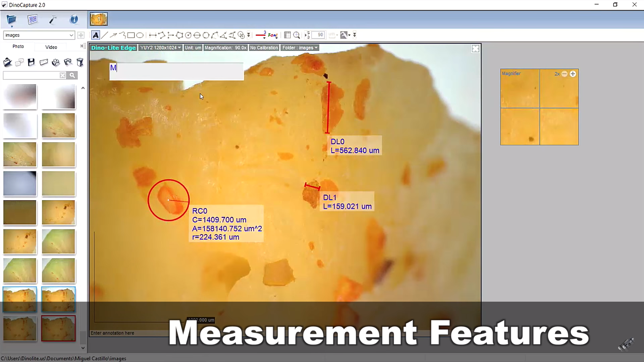The image size is (644, 362).
Task: Open the 'Folder : images' dropdown
Action: (300, 48)
